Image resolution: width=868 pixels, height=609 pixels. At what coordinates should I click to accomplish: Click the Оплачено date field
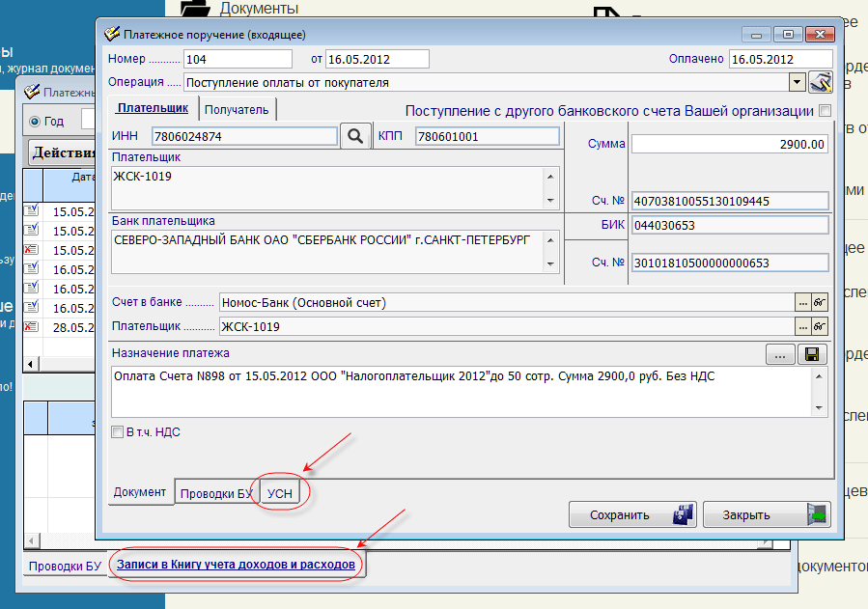[780, 59]
